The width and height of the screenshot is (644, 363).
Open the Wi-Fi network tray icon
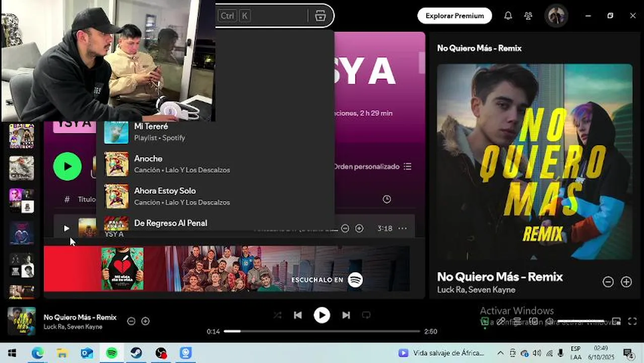(549, 353)
